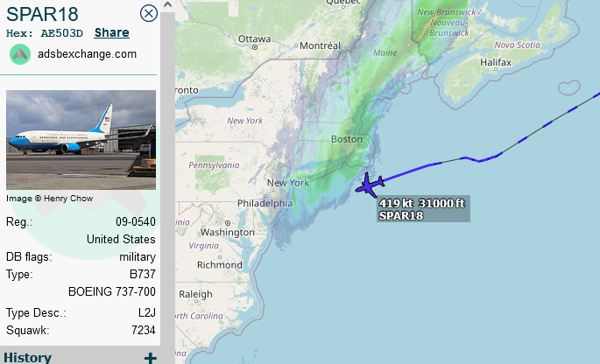Click the Montréal city marker on map

coord(296,45)
